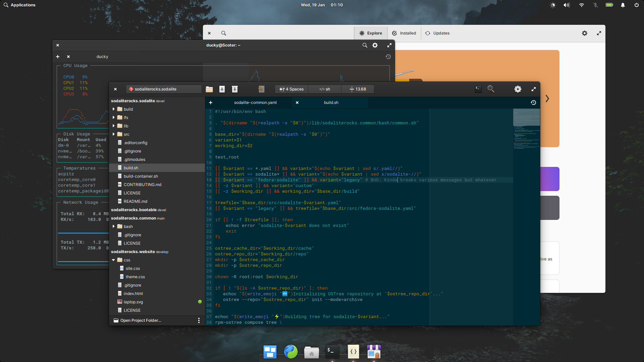Screen dimensions: 644x362
Task: Open the project chooser sodaliterocks.sodalite
Action: click(164, 89)
